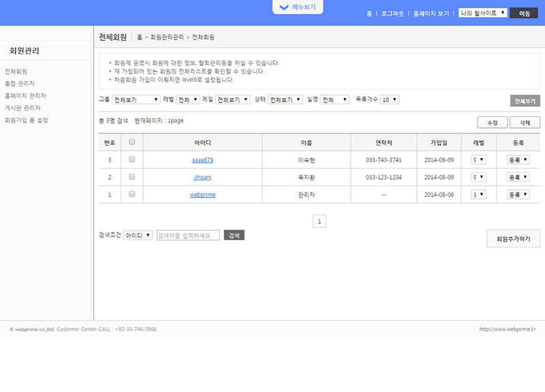Open the 그룹 filter dropdown

[x=136, y=99]
